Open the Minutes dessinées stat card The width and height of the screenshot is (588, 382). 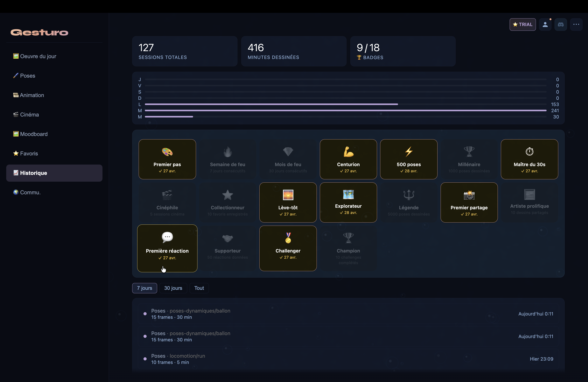coord(294,51)
